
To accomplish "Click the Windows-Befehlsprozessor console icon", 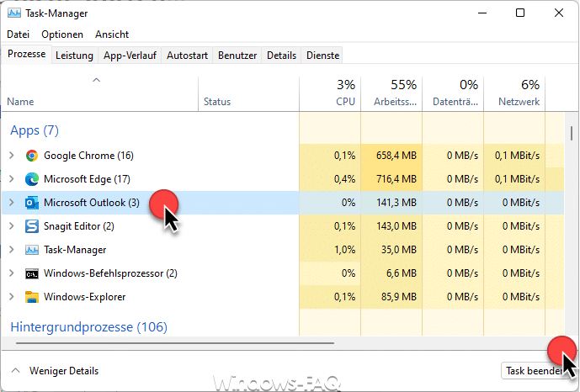I will (x=32, y=273).
